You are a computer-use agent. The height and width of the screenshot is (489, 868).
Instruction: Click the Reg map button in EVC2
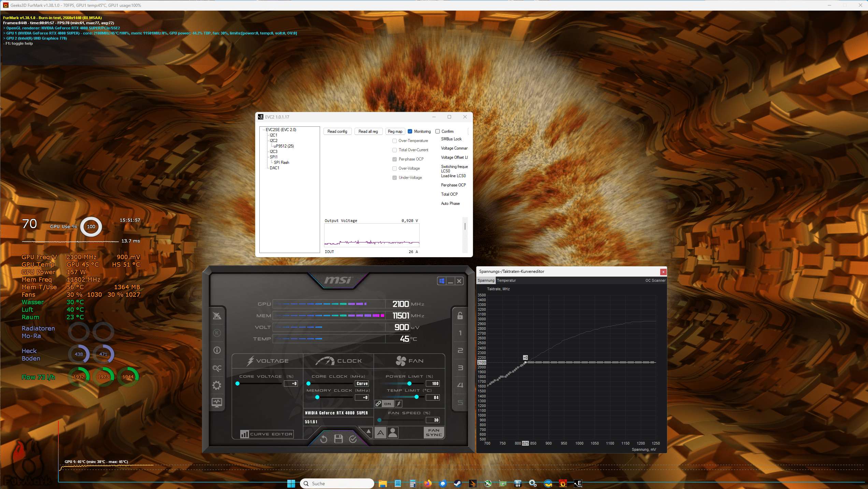[395, 131]
